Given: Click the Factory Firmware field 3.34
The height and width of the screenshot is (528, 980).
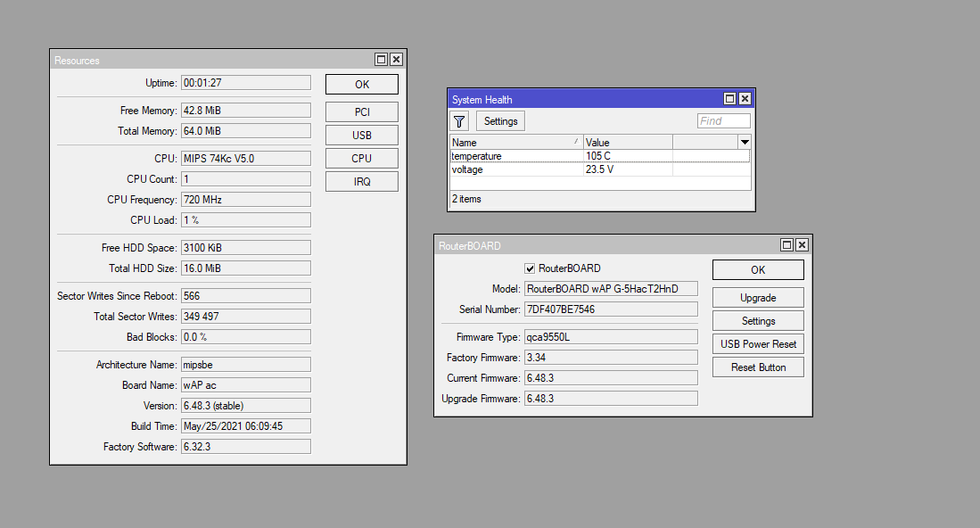Looking at the screenshot, I should (x=611, y=358).
